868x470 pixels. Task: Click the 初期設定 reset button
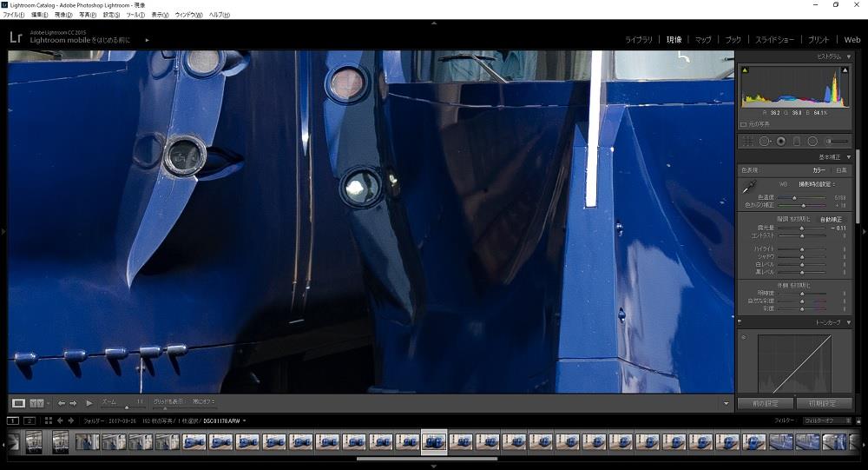pyautogui.click(x=823, y=403)
